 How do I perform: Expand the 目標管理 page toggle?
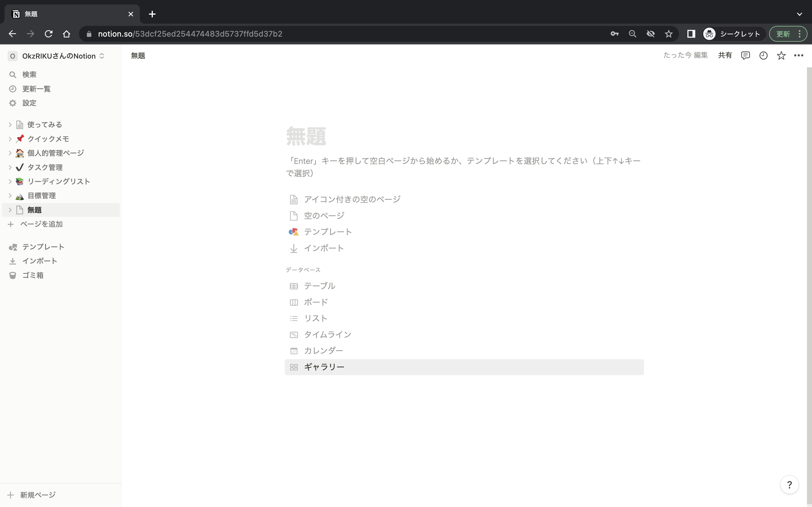(x=10, y=195)
